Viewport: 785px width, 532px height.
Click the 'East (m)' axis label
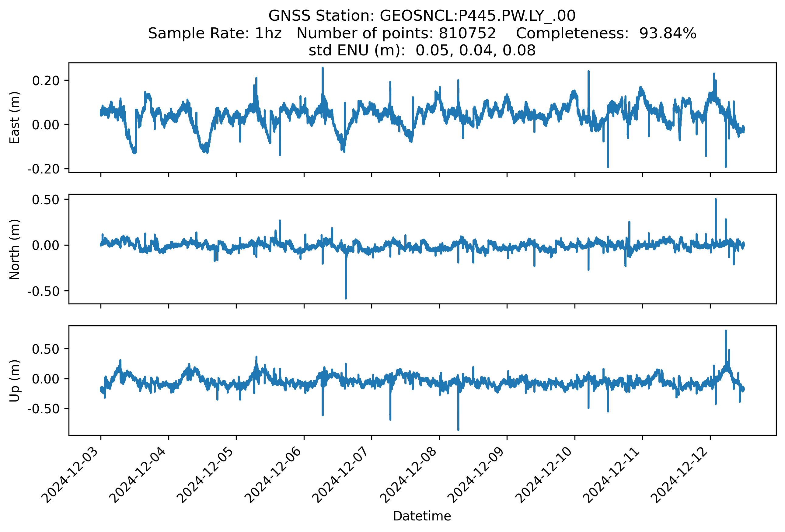point(15,117)
